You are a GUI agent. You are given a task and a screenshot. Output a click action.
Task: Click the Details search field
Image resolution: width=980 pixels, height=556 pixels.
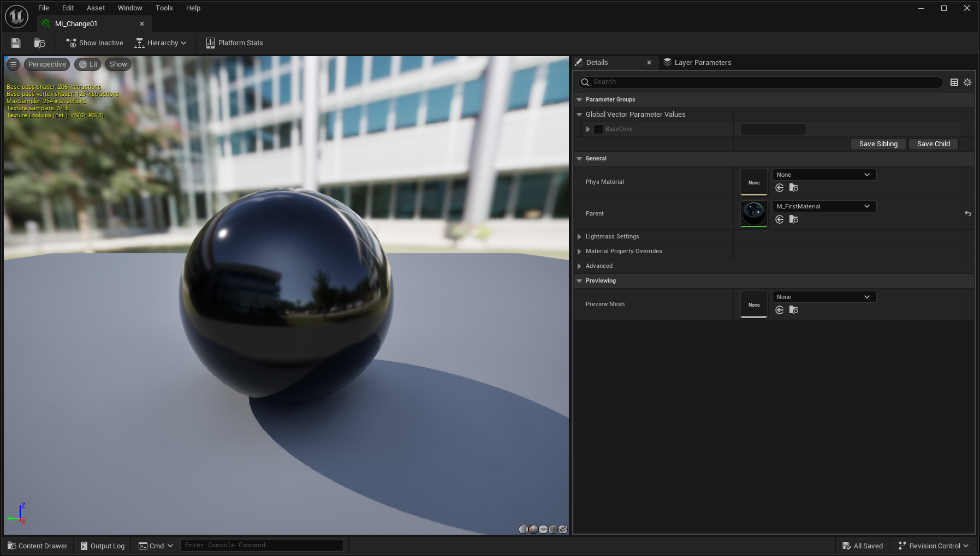pos(761,82)
